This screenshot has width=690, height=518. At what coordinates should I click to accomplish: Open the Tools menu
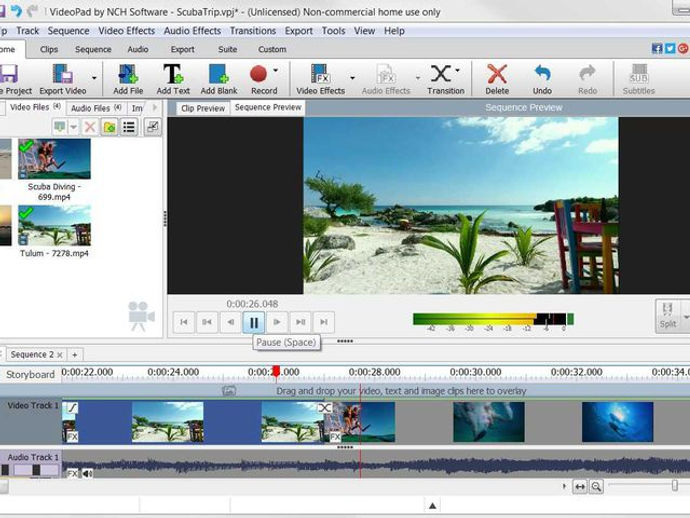333,31
